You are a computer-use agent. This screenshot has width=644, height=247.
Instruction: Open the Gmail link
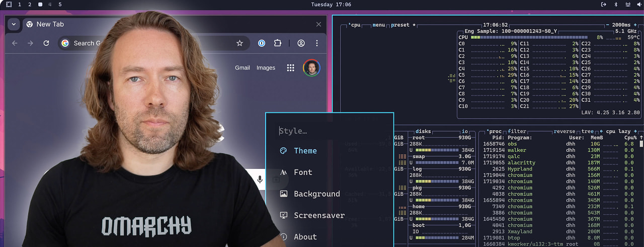243,68
